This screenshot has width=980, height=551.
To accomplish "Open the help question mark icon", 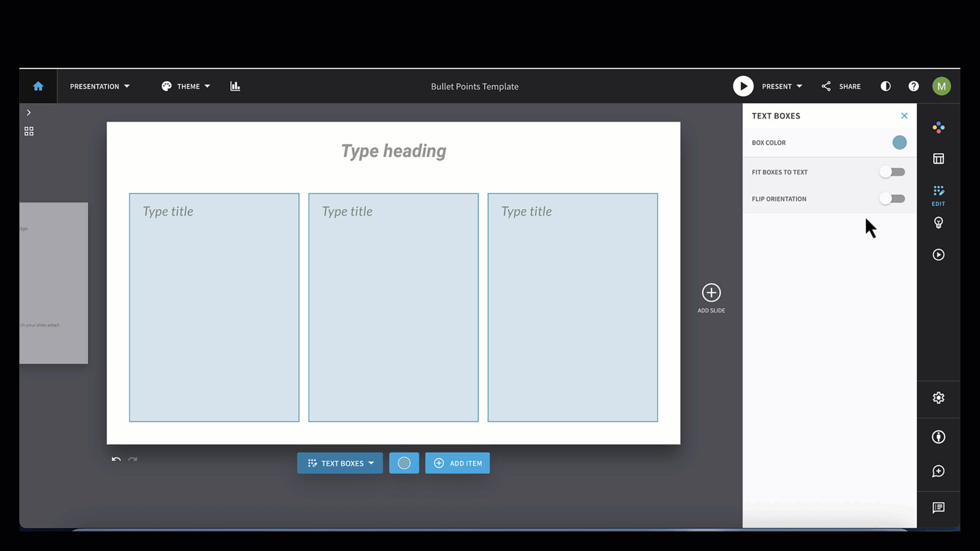I will [914, 86].
